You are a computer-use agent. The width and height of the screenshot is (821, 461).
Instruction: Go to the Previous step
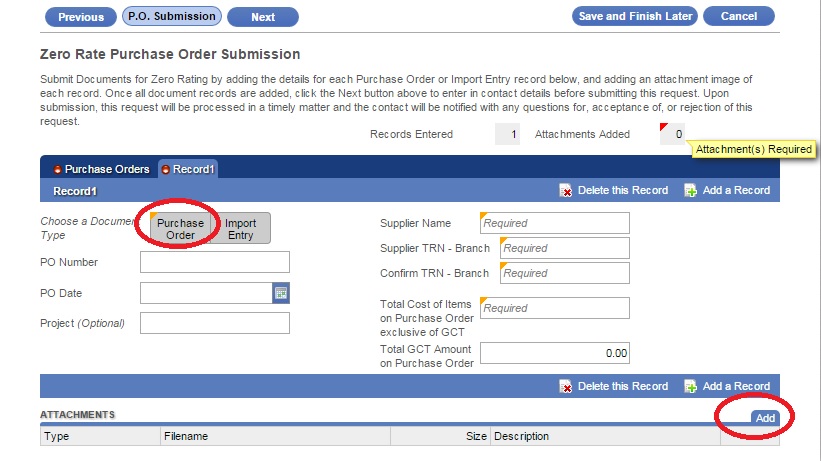[81, 17]
